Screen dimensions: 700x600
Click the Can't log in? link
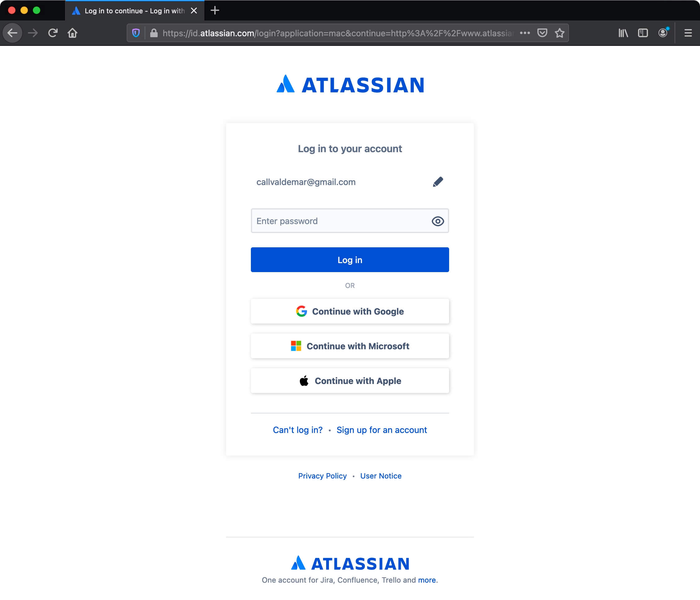pyautogui.click(x=297, y=430)
